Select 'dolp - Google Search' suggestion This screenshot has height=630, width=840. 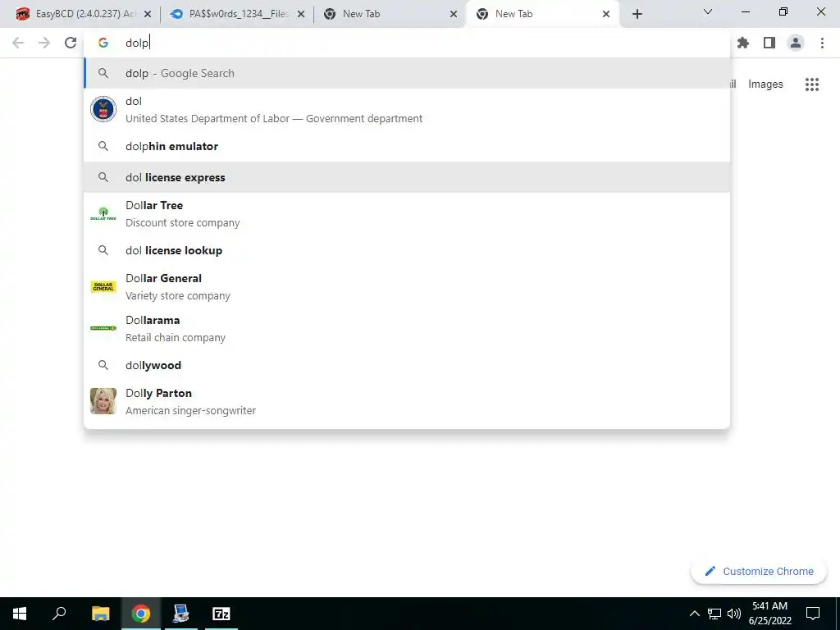[407, 73]
